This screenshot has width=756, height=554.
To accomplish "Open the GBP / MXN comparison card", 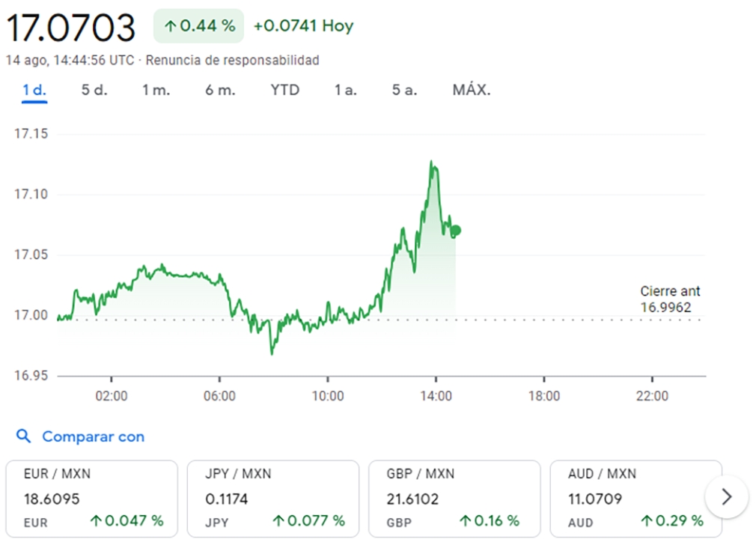I will point(454,498).
